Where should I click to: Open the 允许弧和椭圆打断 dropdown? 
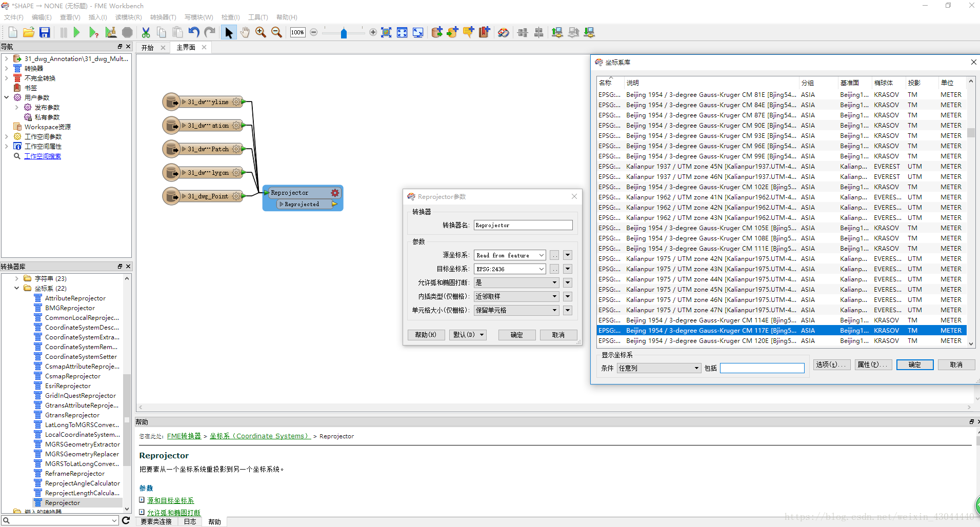(x=516, y=283)
